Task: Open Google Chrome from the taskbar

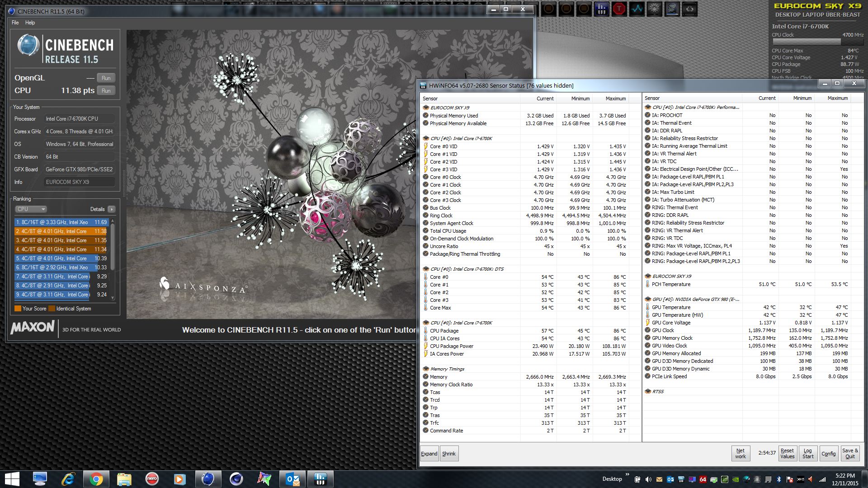Action: point(96,479)
